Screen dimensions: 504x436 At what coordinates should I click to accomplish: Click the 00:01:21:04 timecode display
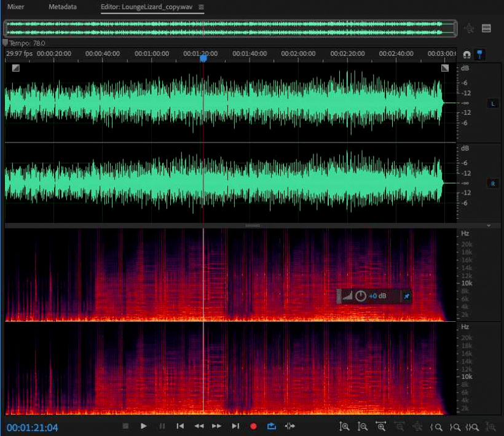[32, 427]
